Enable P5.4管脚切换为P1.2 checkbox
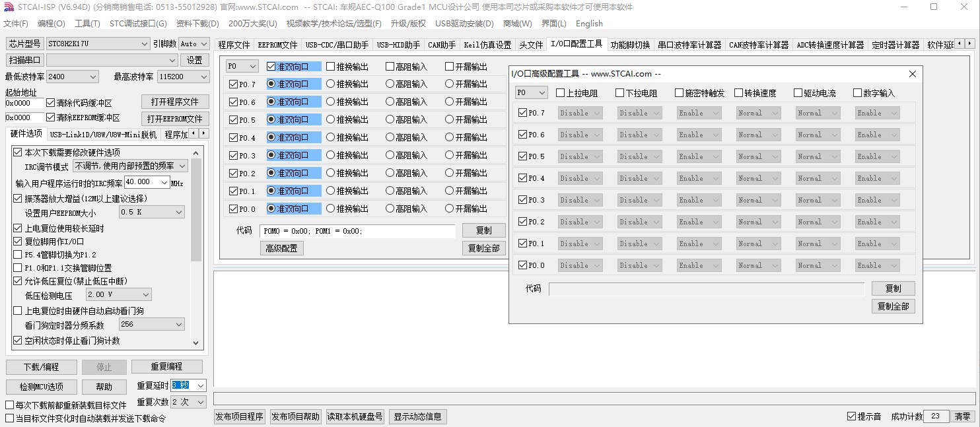Screen dimensions: 980x427 (x=18, y=254)
